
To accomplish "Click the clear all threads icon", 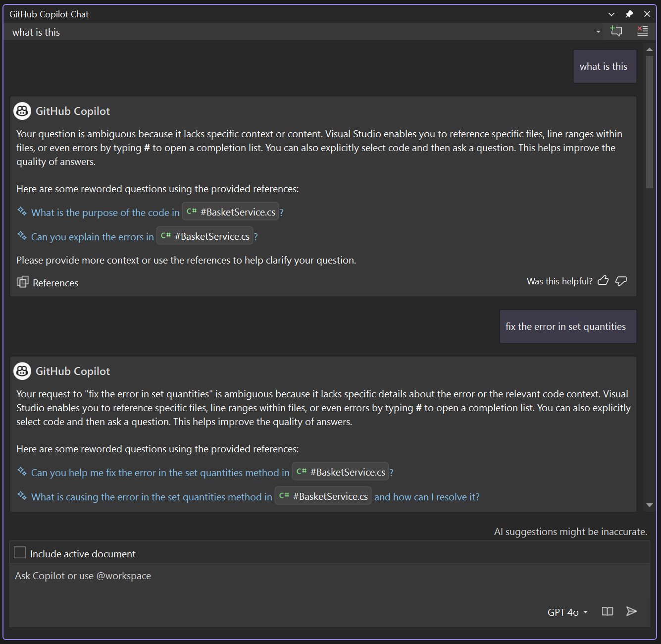I will (x=642, y=31).
